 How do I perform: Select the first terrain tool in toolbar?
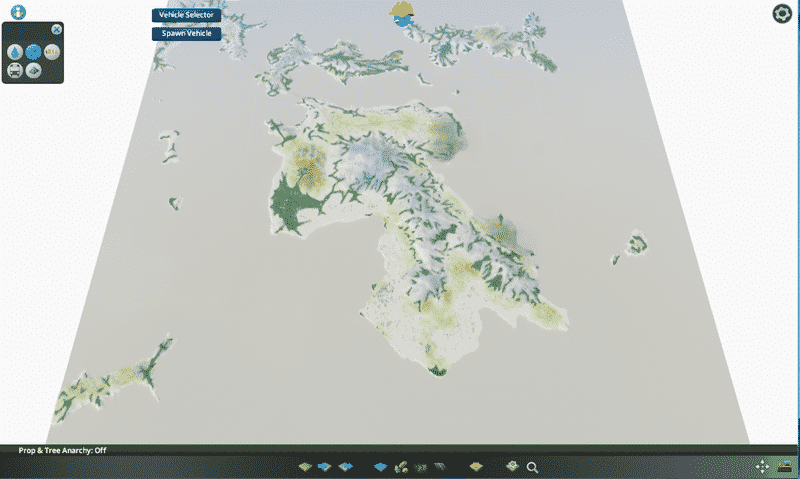(307, 466)
